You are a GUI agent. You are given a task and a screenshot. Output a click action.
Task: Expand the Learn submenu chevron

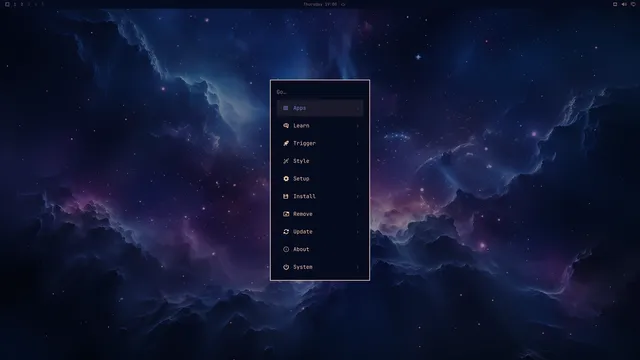358,126
